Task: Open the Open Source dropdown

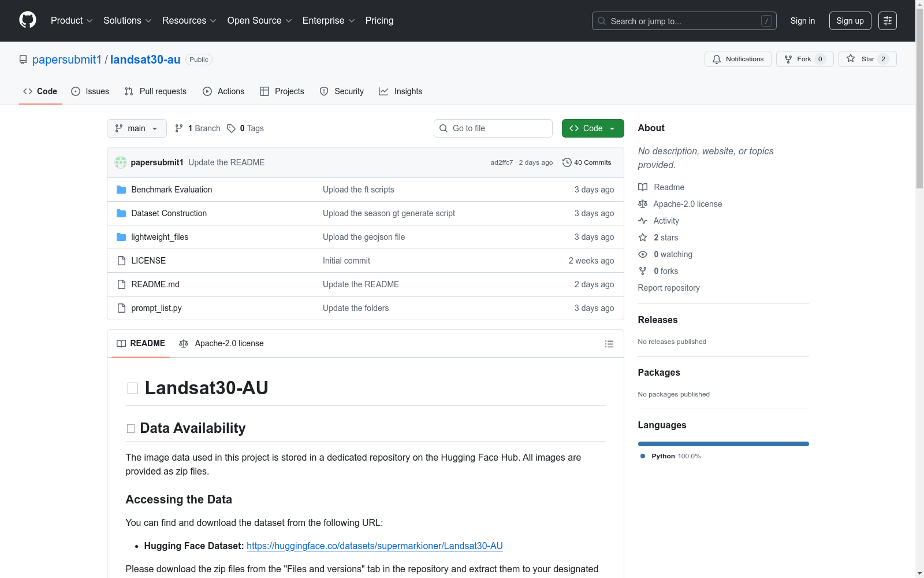Action: [x=260, y=20]
